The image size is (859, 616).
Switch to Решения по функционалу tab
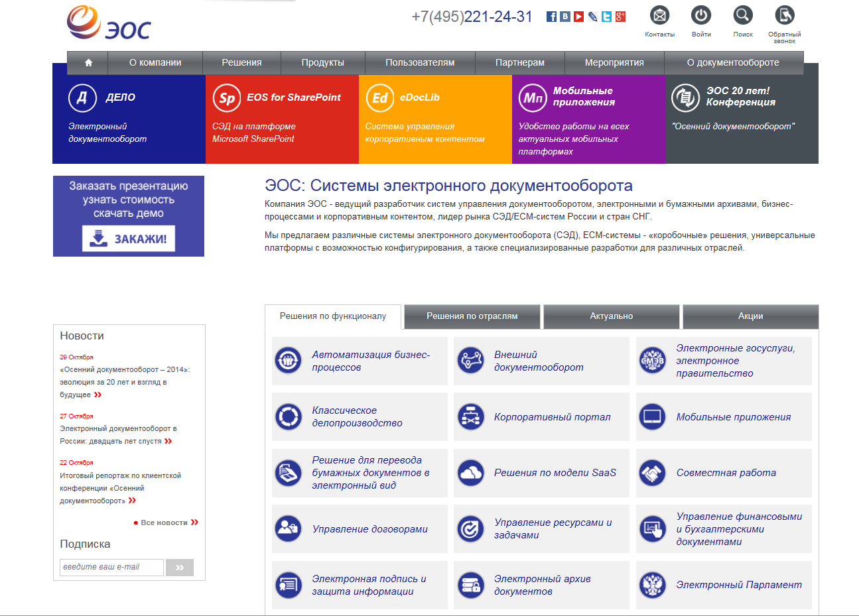(x=333, y=316)
